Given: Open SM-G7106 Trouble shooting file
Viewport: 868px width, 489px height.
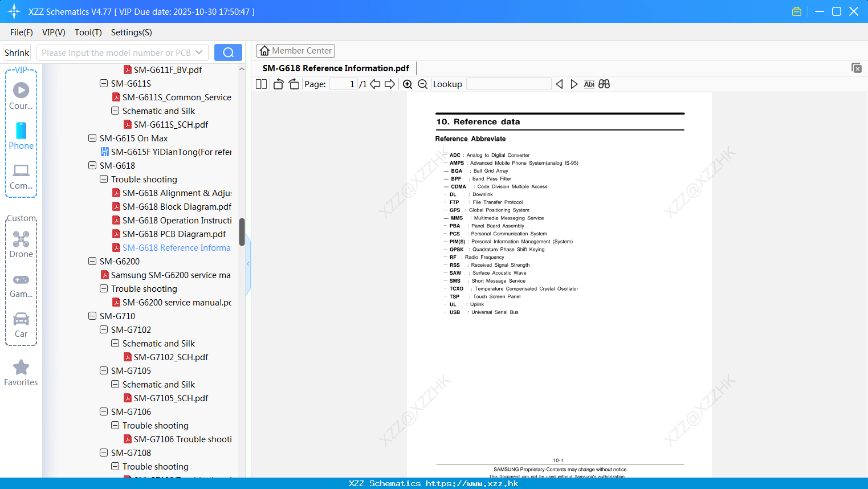Looking at the screenshot, I should 178,439.
